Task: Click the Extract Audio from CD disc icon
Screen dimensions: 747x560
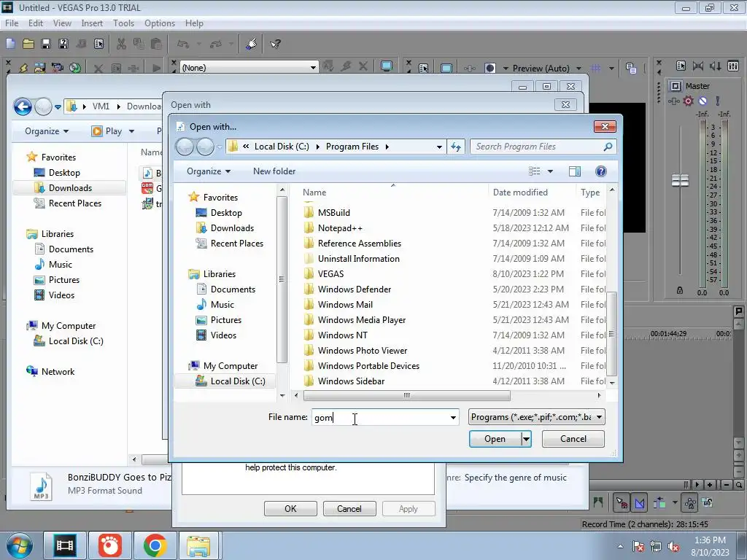Action: tap(75, 68)
